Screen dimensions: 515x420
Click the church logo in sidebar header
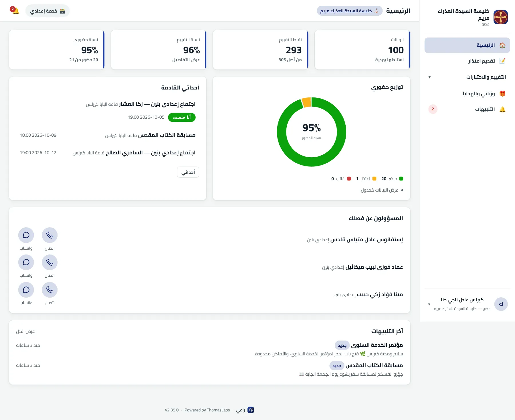click(501, 17)
